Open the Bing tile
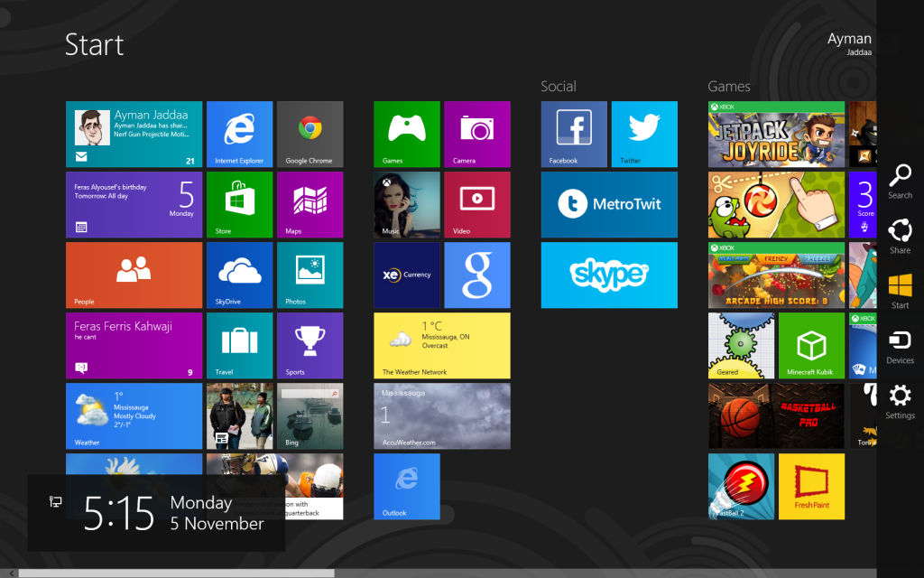This screenshot has width=924, height=578. [x=310, y=415]
